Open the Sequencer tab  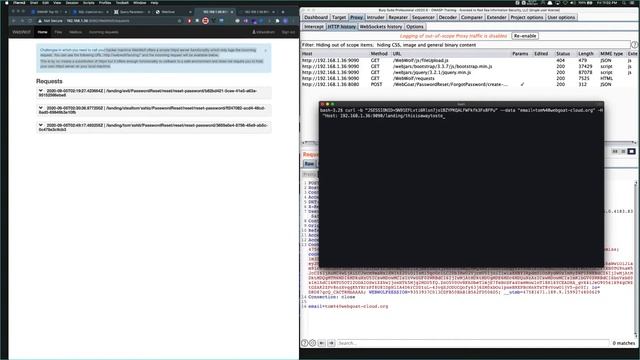[423, 18]
